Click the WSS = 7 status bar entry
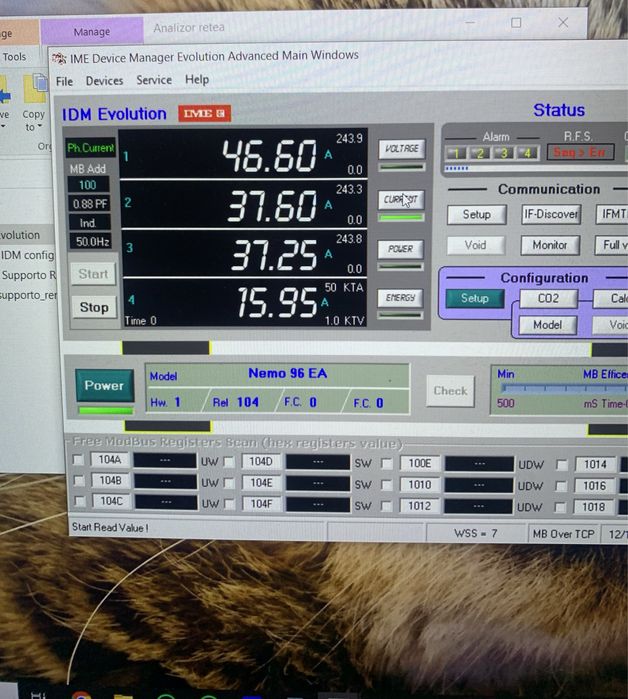Viewport: 628px width, 699px height. tap(476, 533)
